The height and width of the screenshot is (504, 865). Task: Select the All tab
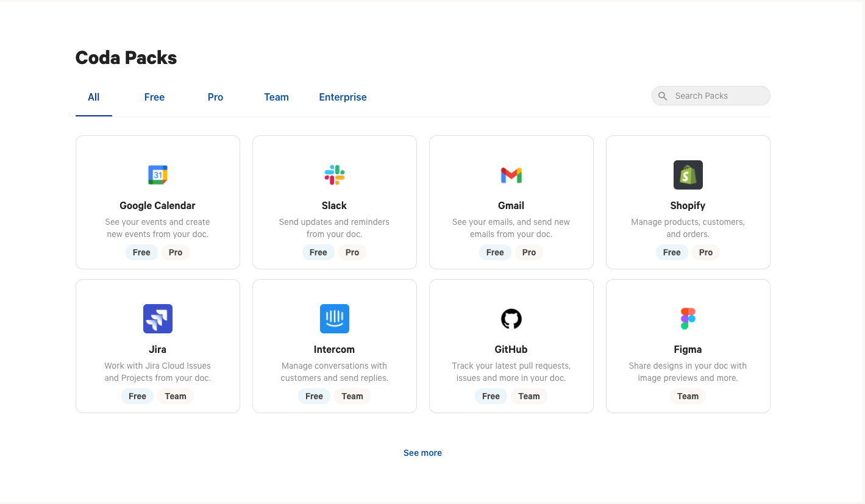94,97
